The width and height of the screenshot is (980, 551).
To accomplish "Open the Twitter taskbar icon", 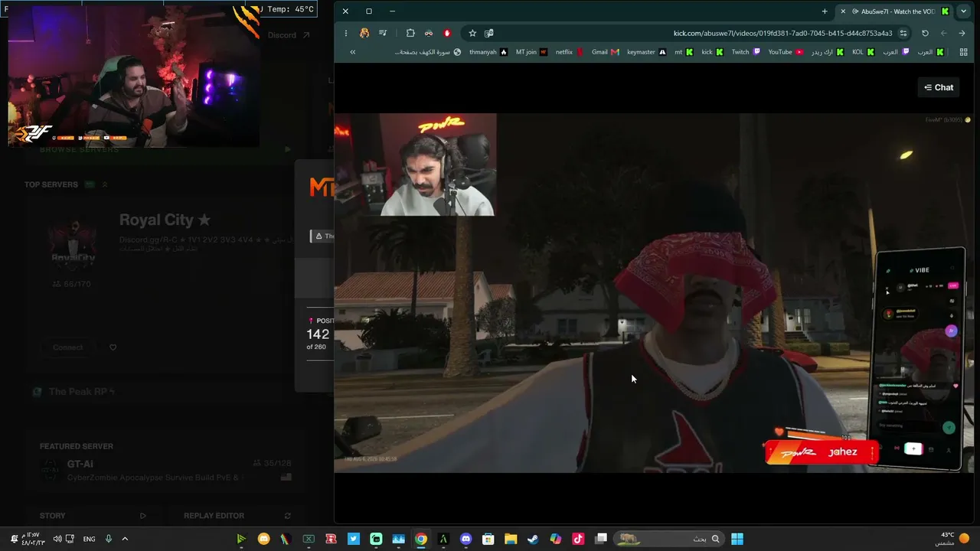I will (353, 539).
